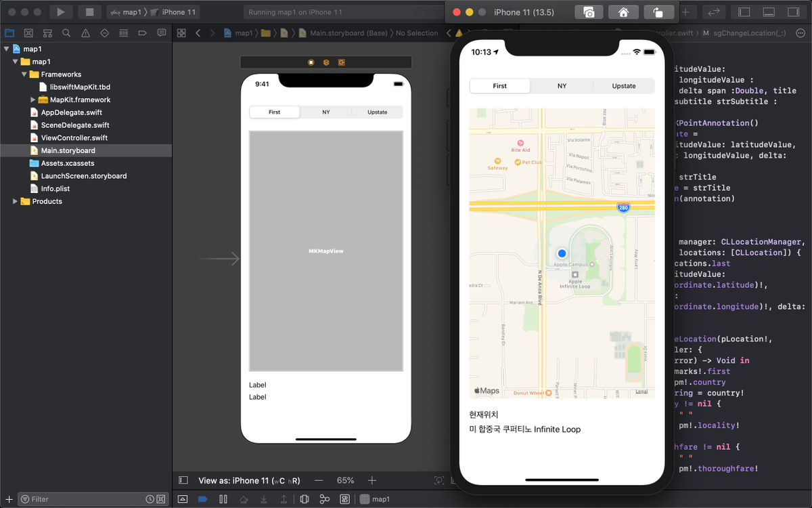Open the 65% zoom level menu
This screenshot has height=508, width=812.
[x=346, y=481]
